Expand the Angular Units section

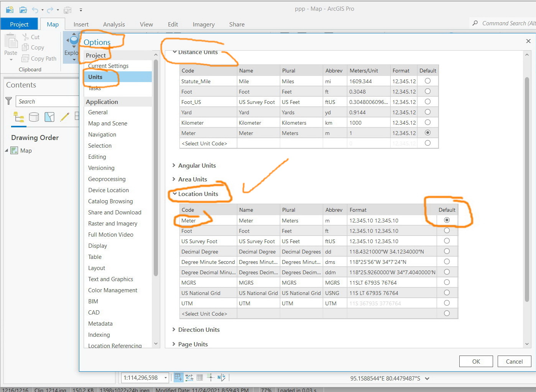coord(174,165)
